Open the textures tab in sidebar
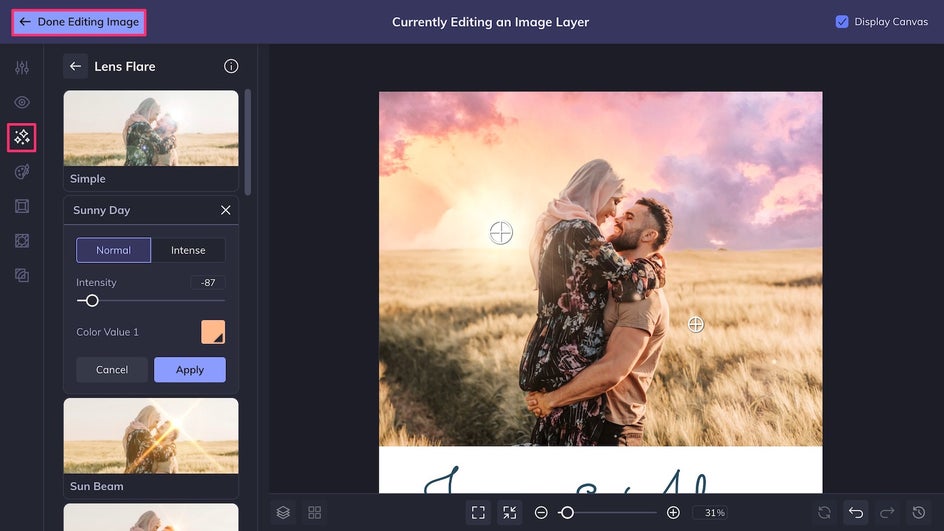The height and width of the screenshot is (531, 944). tap(22, 241)
